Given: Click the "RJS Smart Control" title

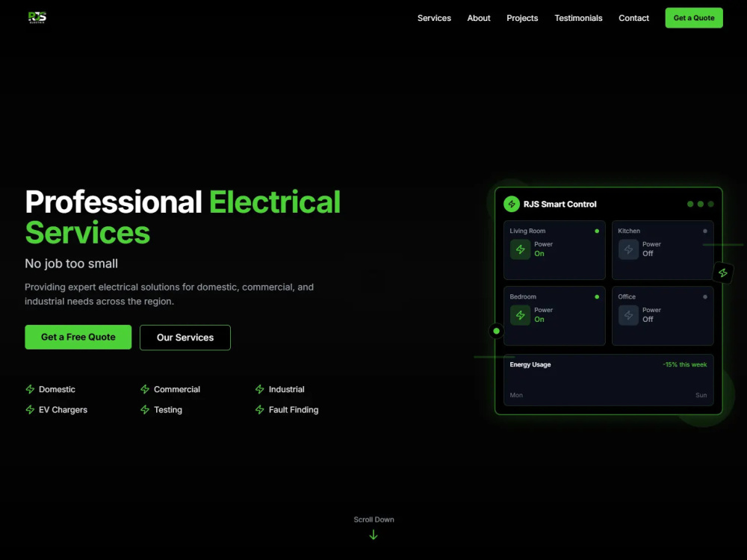Looking at the screenshot, I should click(560, 205).
